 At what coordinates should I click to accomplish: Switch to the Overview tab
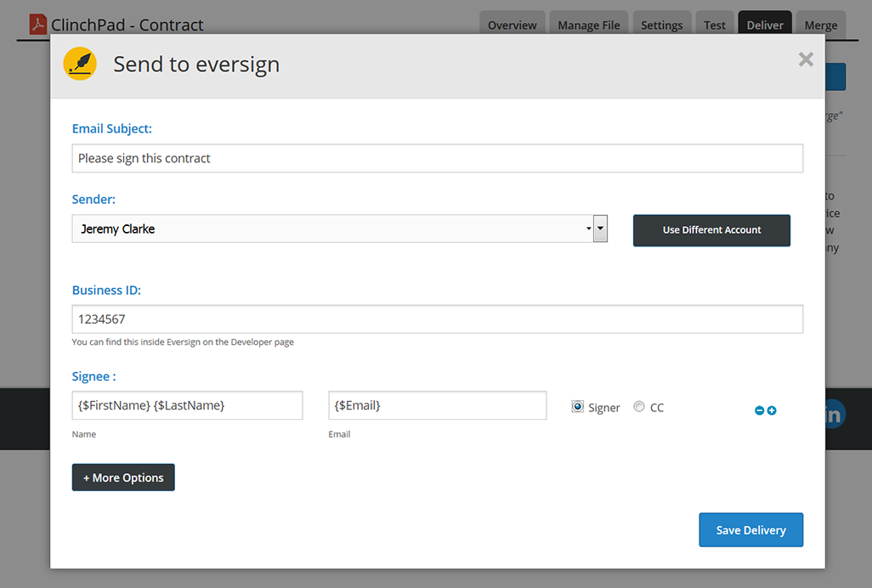click(x=512, y=25)
